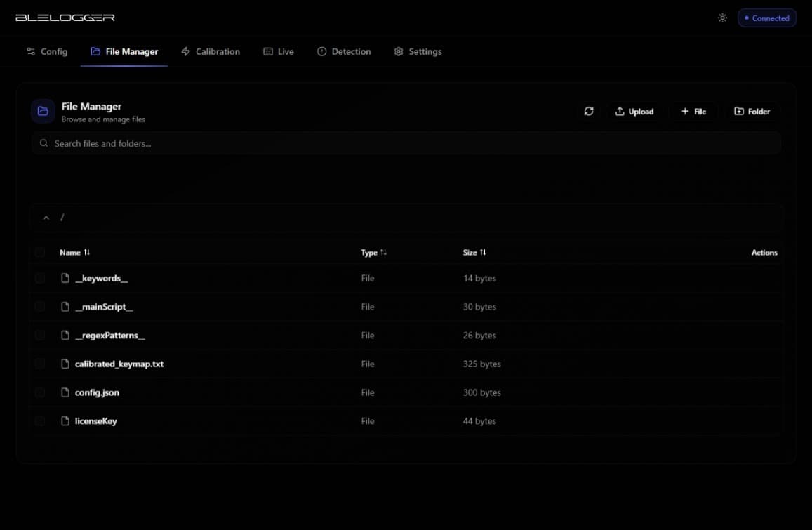The width and height of the screenshot is (812, 530).
Task: Click the file icon next to config.json
Action: (x=65, y=392)
